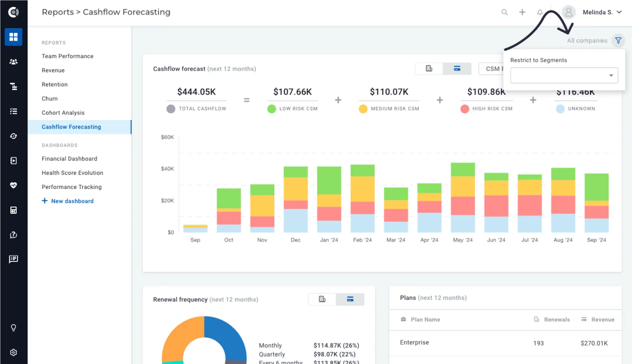Click $270.01K revenue cell

[x=594, y=343]
